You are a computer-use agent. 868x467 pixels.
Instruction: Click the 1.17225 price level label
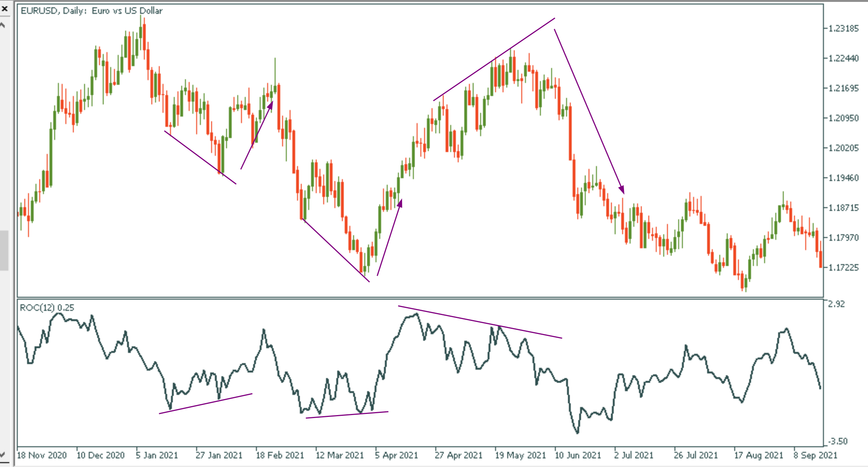point(844,267)
